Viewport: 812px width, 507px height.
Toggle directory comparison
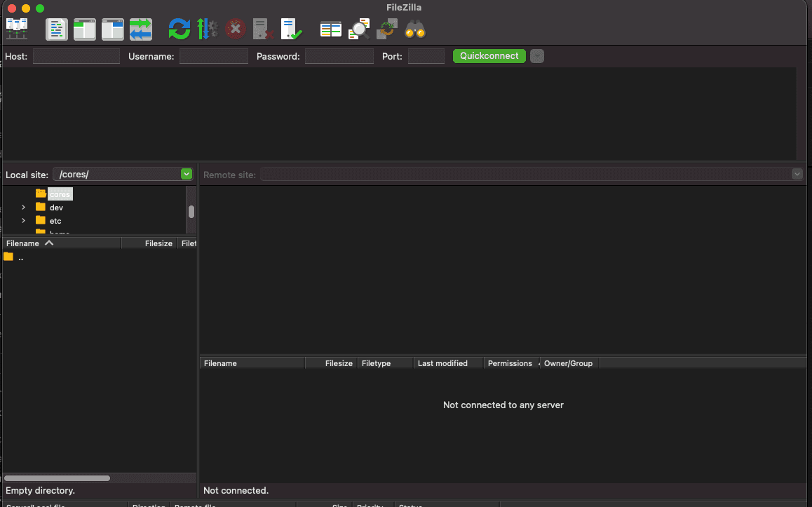pos(359,29)
